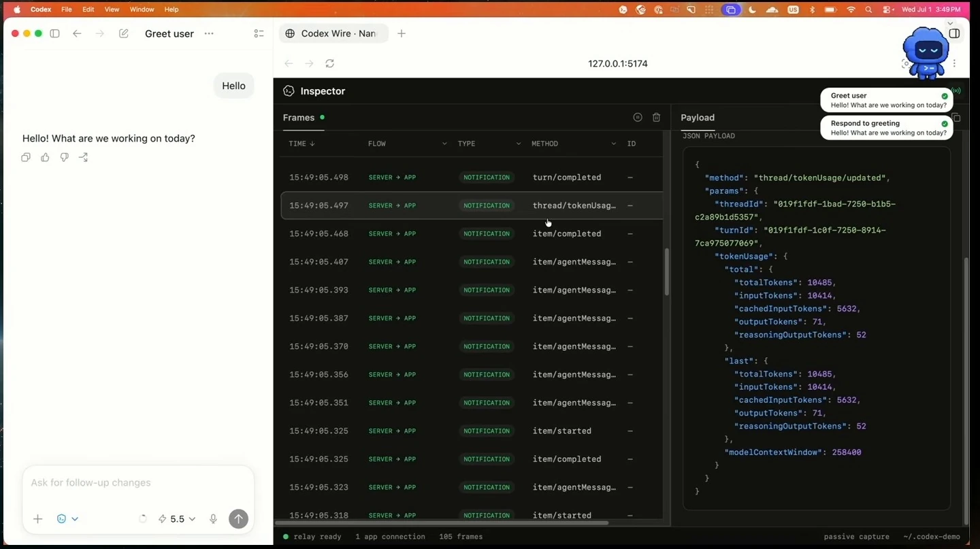Clear frames with the trash icon
Viewport: 980px width, 549px height.
[x=657, y=117]
